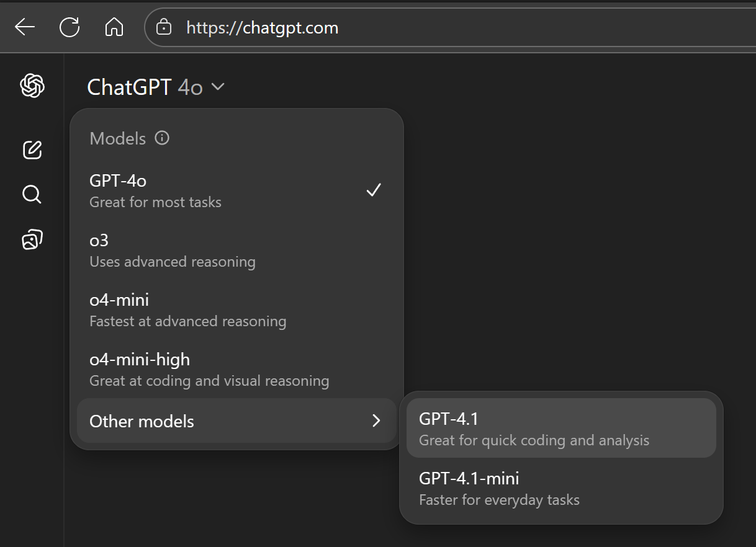Select the GPT-4o model

236,190
